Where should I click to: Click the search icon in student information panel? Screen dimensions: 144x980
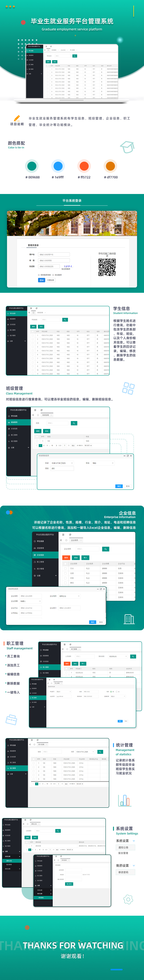coord(65,320)
